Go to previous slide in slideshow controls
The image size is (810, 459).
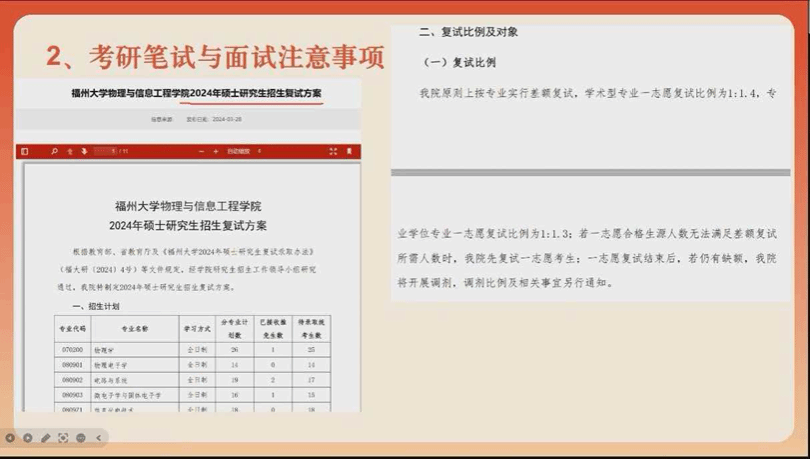tap(10, 438)
